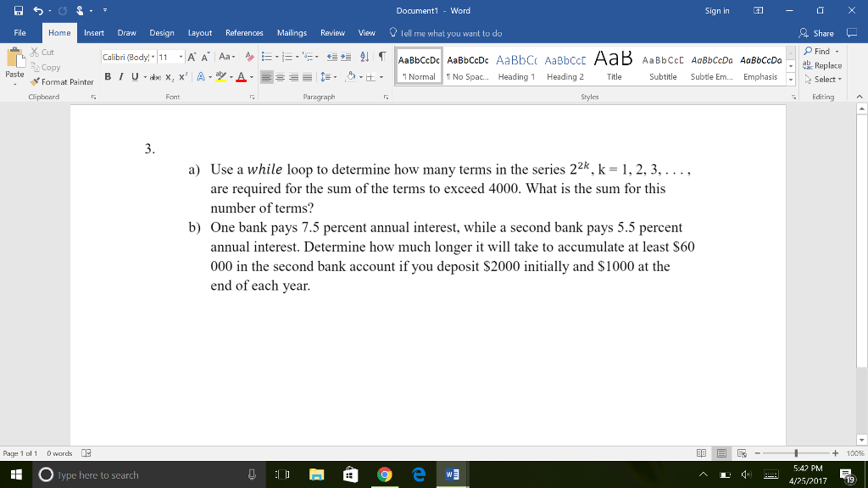868x488 pixels.
Task: Select the subscript formatting icon
Action: 169,76
